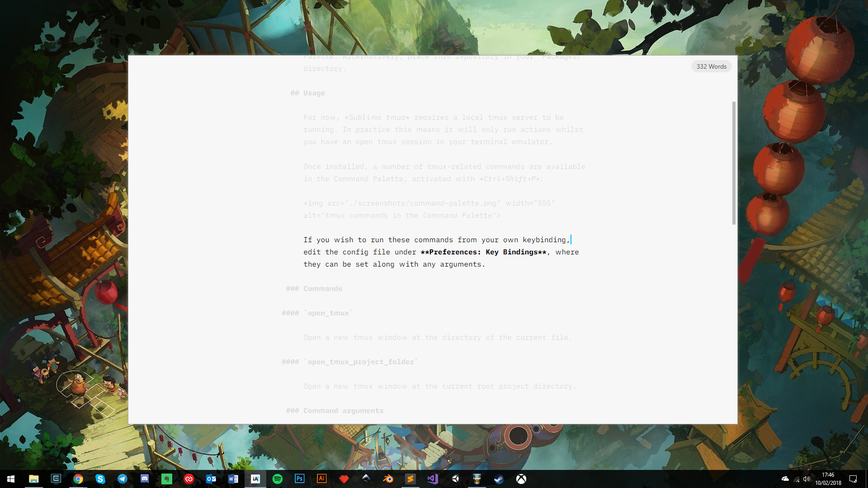Click the '### Command arguments' heading

click(x=335, y=411)
